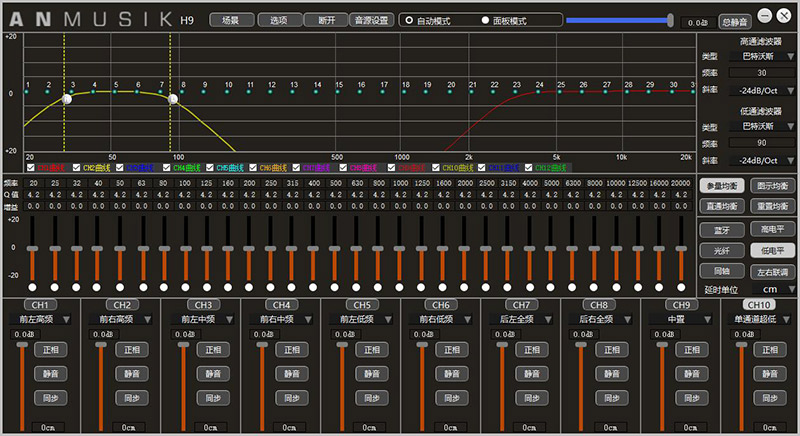The width and height of the screenshot is (800, 436).
Task: Select the 光纤 optical input source
Action: coord(723,250)
